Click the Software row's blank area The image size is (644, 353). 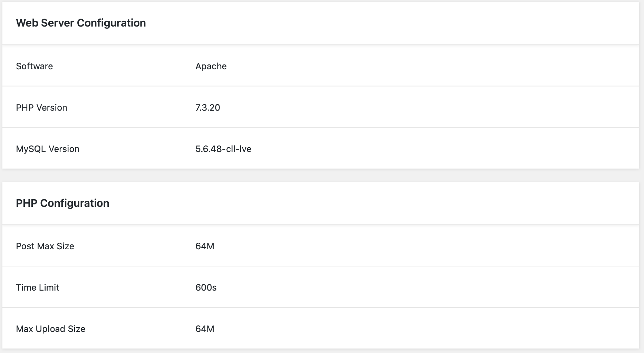431,66
